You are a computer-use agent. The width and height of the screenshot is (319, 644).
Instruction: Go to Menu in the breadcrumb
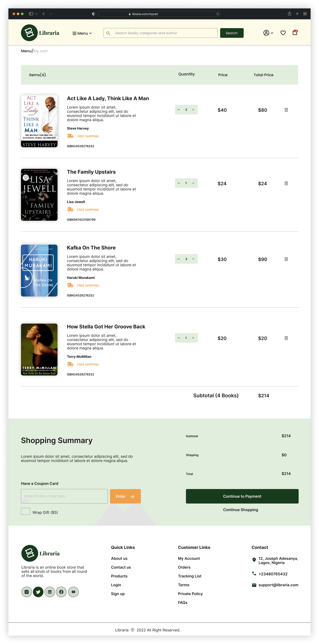(x=26, y=51)
